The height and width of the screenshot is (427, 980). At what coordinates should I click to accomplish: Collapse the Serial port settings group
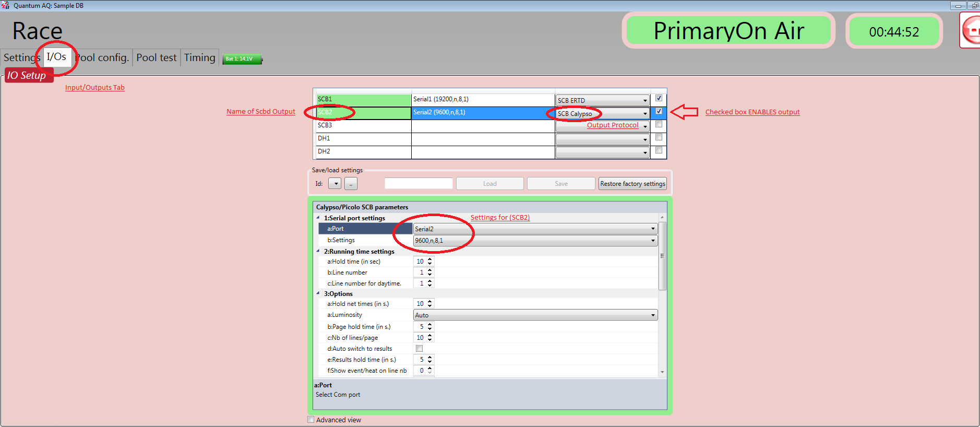318,218
